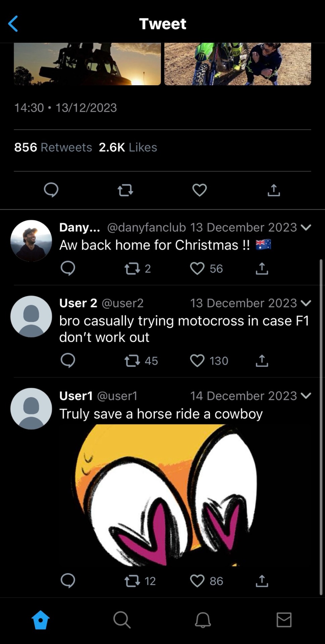Image resolution: width=325 pixels, height=644 pixels.
Task: Tap the back arrow in header
Action: (13, 24)
